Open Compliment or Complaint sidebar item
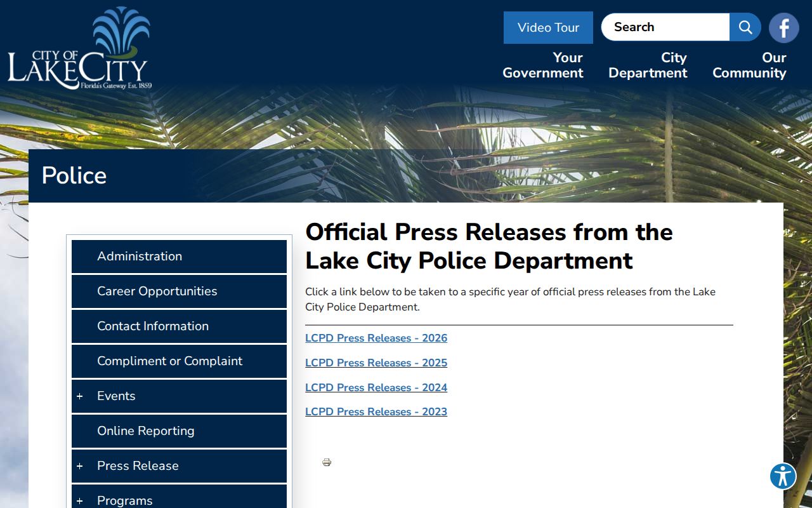Viewport: 812px width, 508px height. click(x=179, y=361)
